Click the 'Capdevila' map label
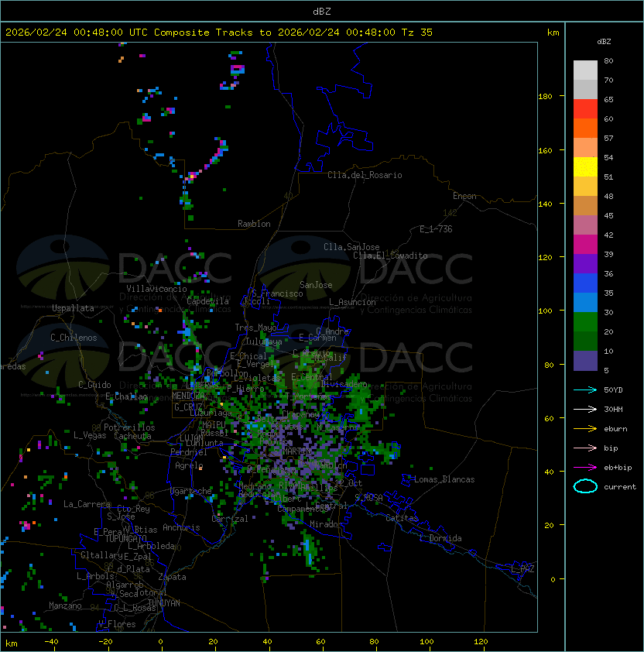The width and height of the screenshot is (644, 652). click(x=207, y=301)
